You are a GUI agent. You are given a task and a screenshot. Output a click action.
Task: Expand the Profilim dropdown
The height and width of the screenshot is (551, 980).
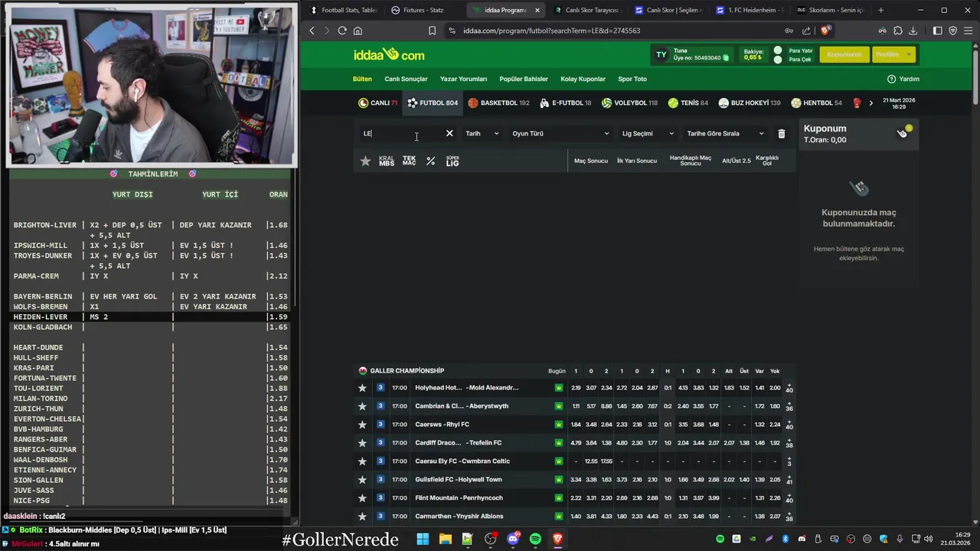pos(893,54)
